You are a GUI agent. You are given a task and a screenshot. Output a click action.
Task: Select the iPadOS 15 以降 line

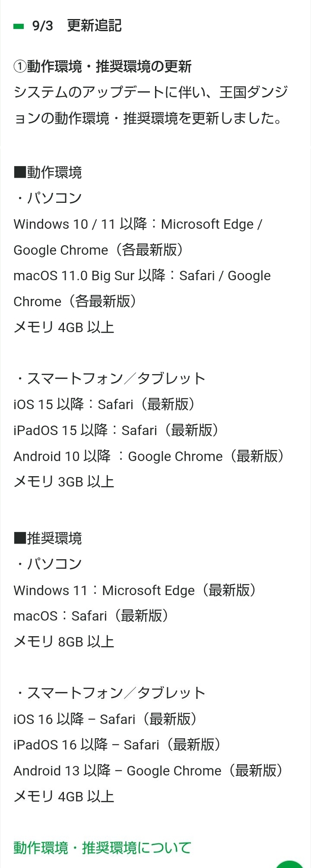click(116, 430)
